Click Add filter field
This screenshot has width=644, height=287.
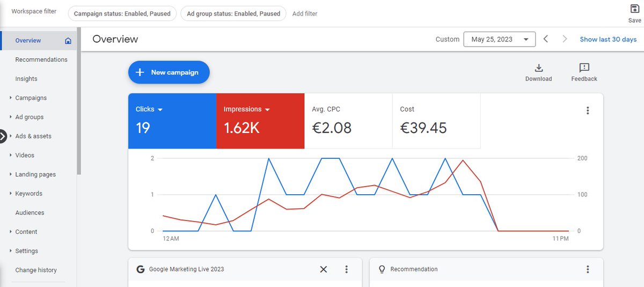pyautogui.click(x=305, y=13)
